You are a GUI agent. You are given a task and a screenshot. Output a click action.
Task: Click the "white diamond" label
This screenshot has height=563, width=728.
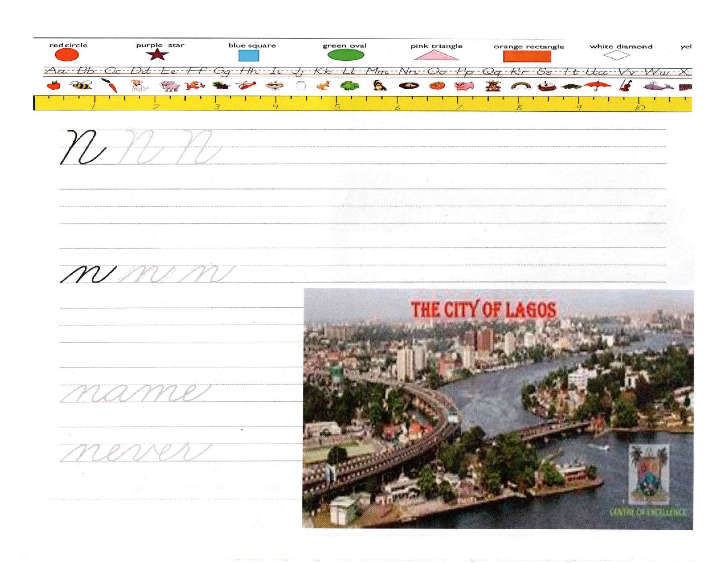[x=621, y=46]
